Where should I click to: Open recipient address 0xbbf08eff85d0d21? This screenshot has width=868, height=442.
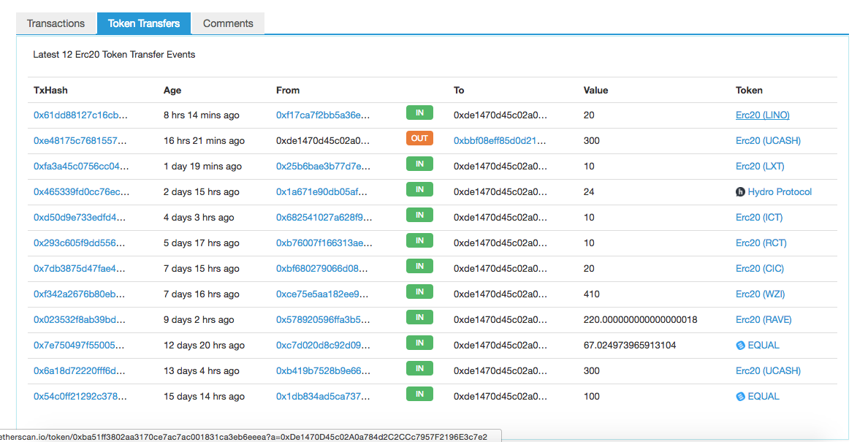click(500, 141)
